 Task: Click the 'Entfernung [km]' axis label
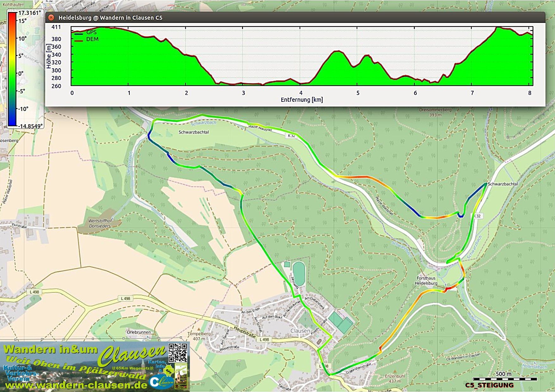pos(302,100)
